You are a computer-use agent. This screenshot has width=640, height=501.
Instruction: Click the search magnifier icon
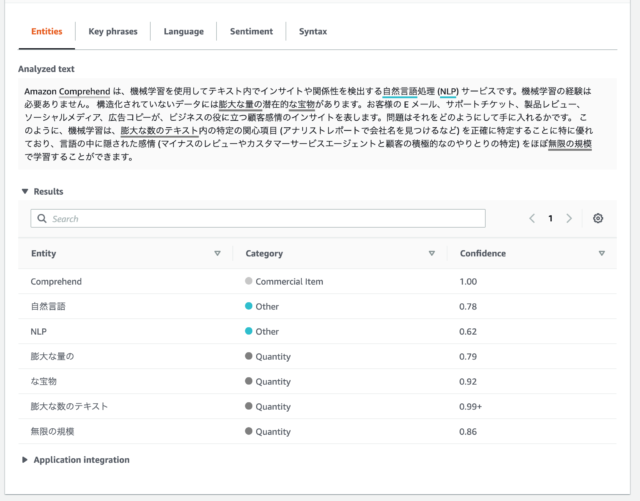42,218
